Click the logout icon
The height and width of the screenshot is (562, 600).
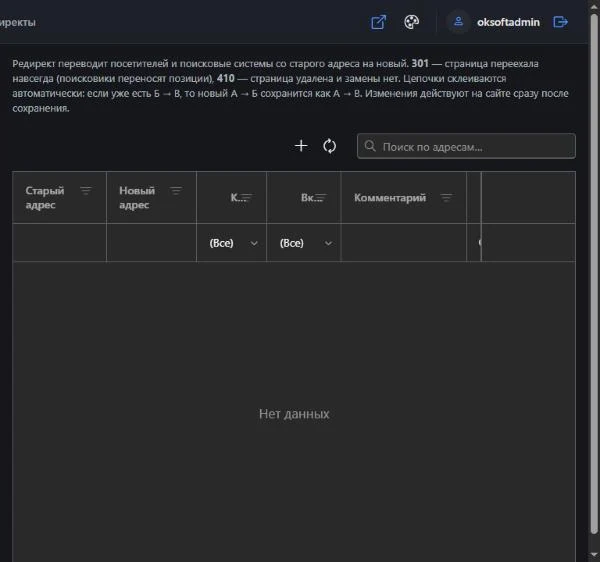click(560, 22)
